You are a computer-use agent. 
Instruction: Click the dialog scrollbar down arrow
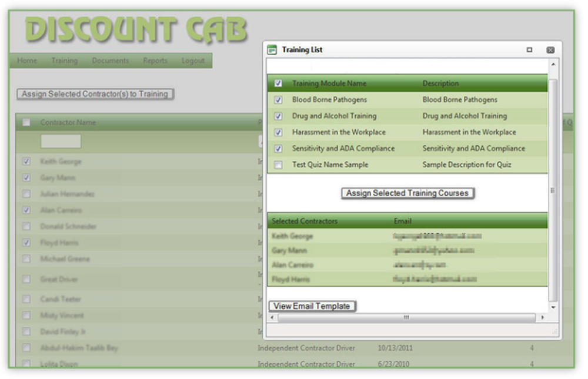(x=553, y=307)
